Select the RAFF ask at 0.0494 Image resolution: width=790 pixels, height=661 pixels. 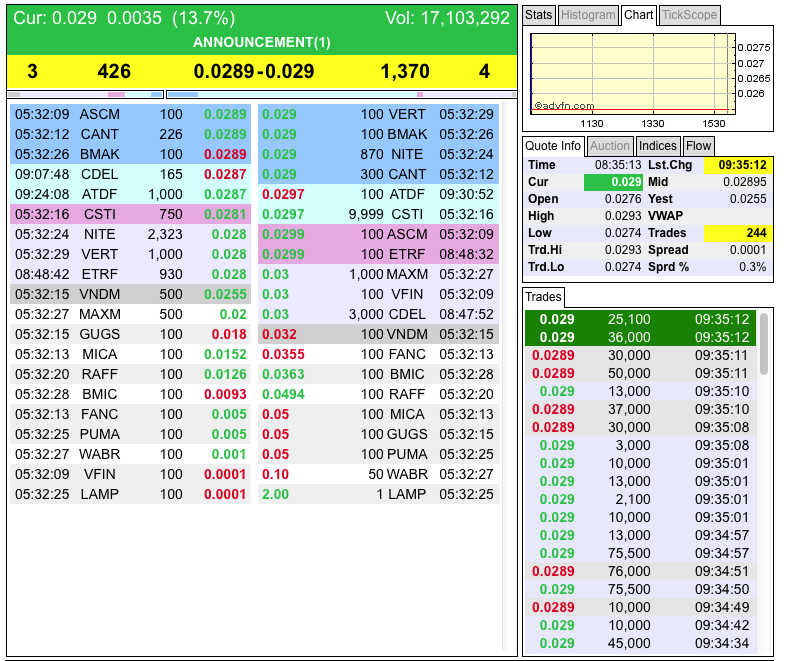(x=378, y=394)
